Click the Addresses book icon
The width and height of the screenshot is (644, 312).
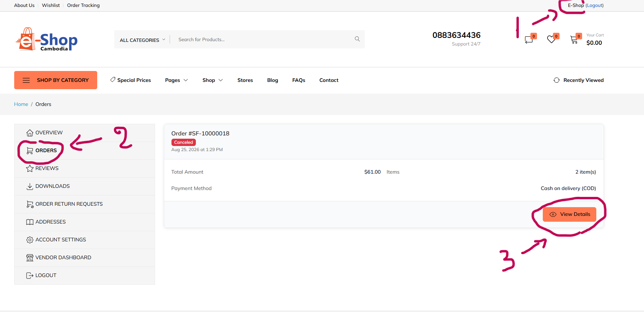[30, 222]
